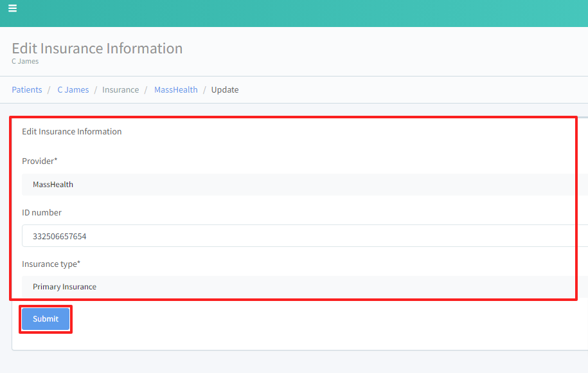
Task: Click the Insurance type field label
Action: click(51, 264)
